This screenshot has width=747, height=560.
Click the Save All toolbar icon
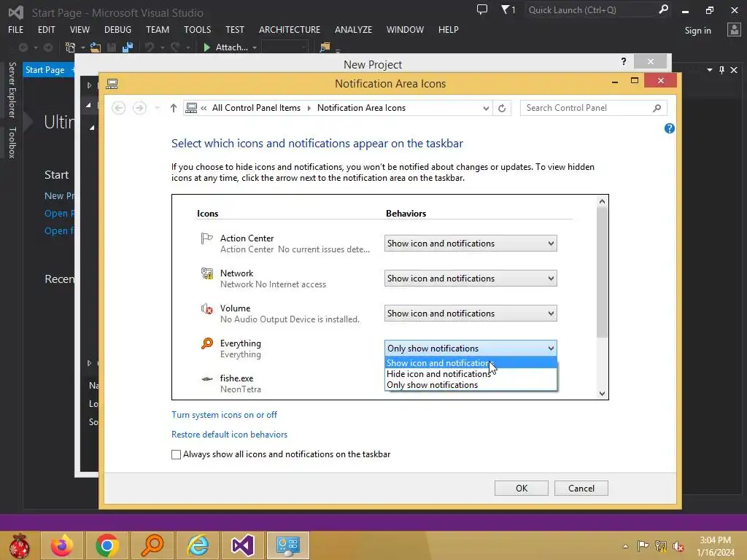pyautogui.click(x=127, y=47)
